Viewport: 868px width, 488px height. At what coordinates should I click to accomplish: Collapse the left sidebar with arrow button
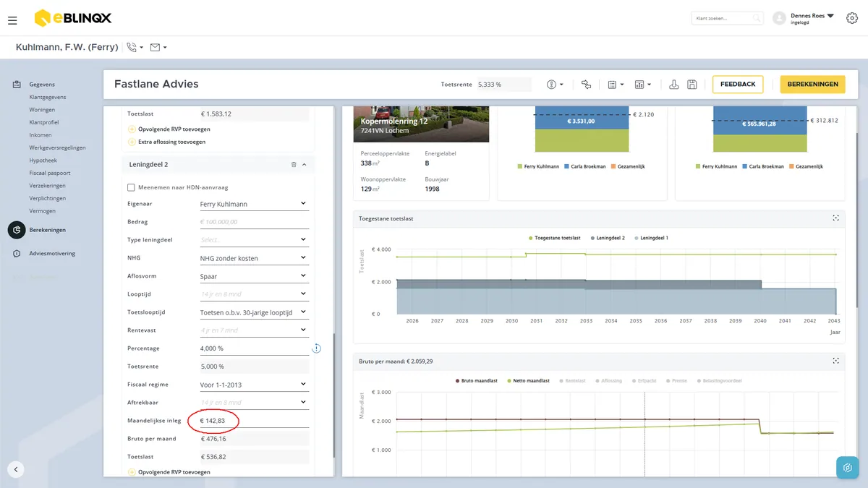click(x=16, y=468)
